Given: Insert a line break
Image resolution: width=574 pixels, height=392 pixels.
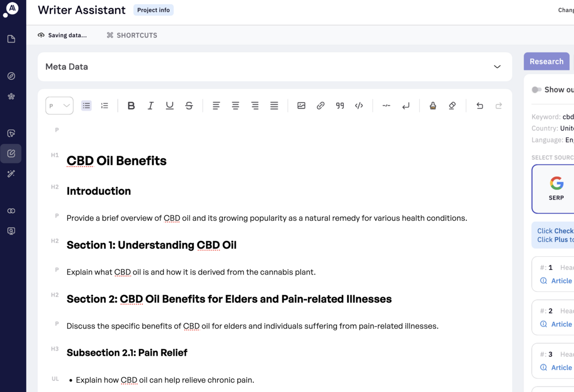Looking at the screenshot, I should tap(405, 106).
